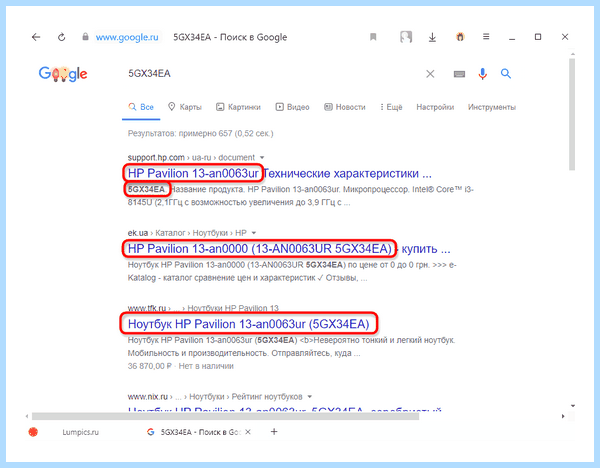600x468 pixels.
Task: Switch to the Картинки tab
Action: (x=238, y=107)
